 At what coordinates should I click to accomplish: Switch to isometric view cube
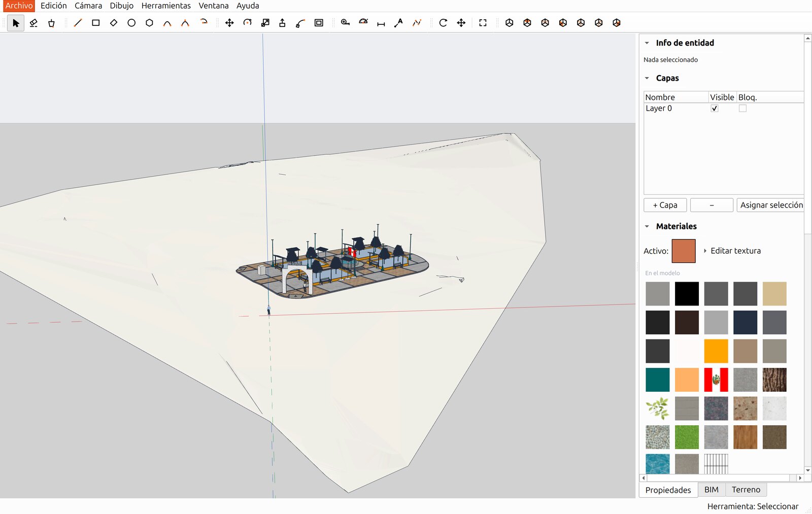pos(509,23)
